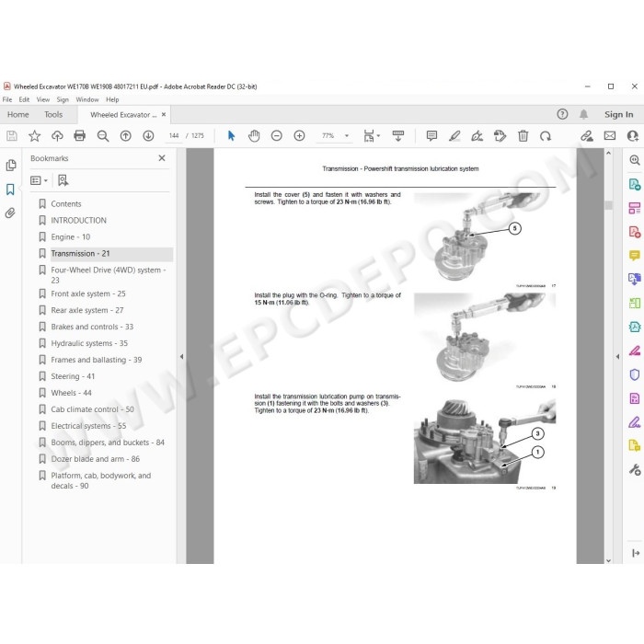Image resolution: width=644 pixels, height=644 pixels.
Task: Open bookmark options dropdown menu
Action: [x=39, y=180]
